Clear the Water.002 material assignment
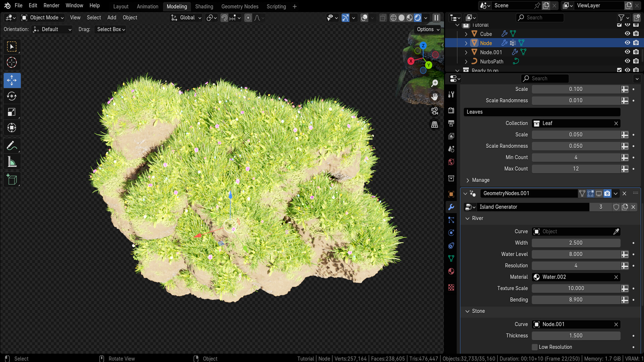The height and width of the screenshot is (362, 644). click(616, 277)
